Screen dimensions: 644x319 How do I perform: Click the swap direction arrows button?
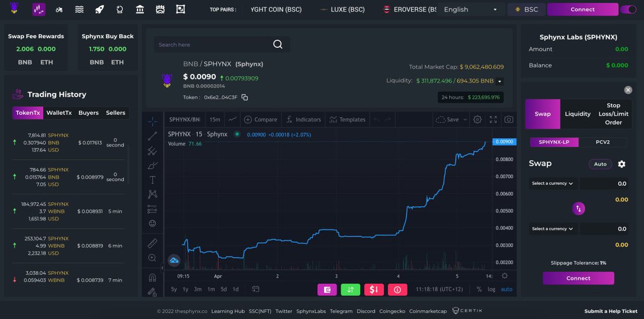coord(579,208)
